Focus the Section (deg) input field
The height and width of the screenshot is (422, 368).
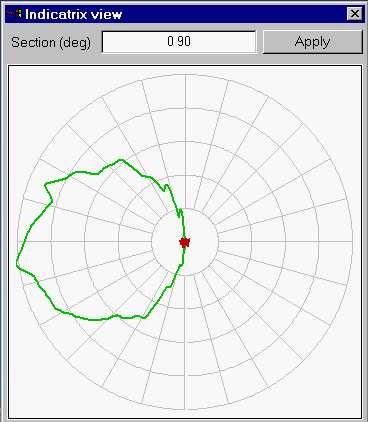179,42
